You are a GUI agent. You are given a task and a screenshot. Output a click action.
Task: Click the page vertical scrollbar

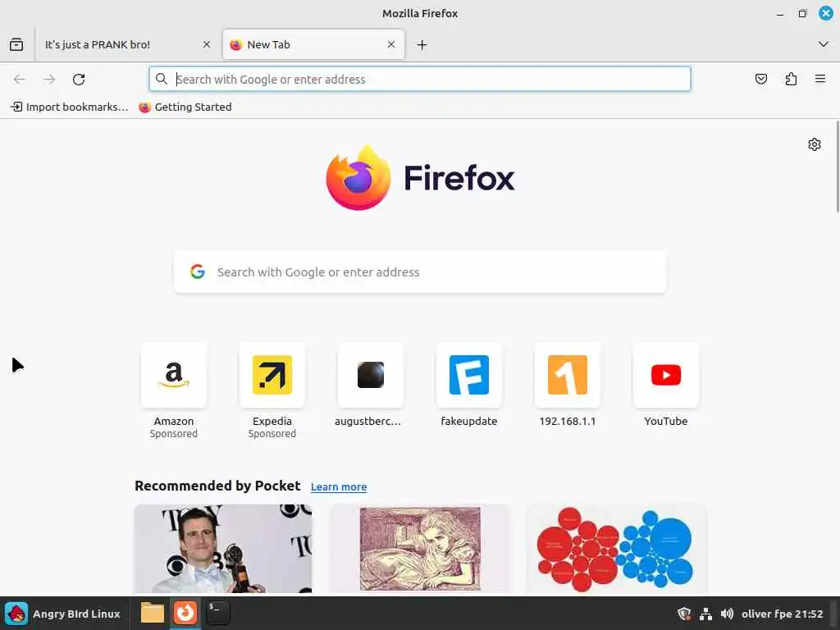(837, 167)
